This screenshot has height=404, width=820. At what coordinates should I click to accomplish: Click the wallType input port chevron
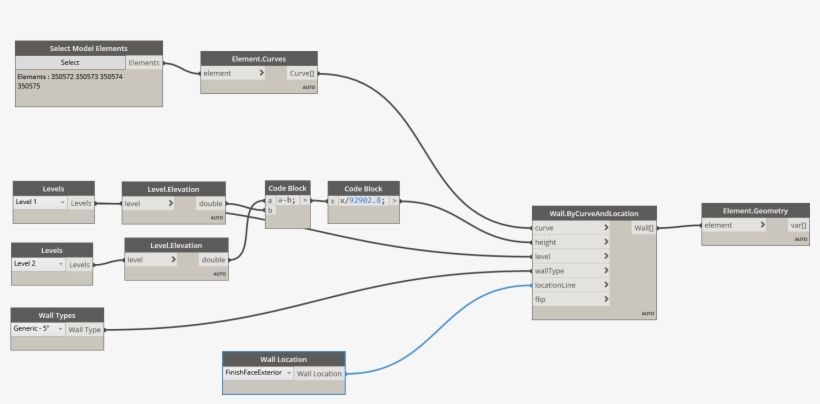[606, 270]
